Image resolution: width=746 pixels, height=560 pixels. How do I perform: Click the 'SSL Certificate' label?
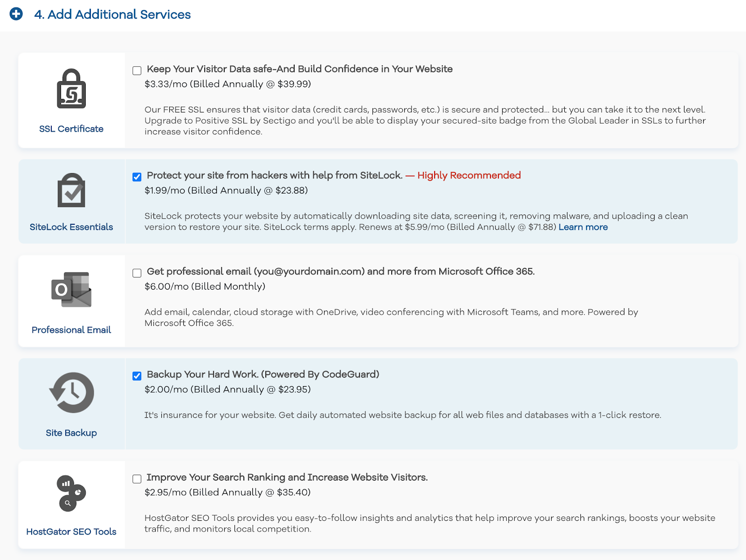click(x=71, y=129)
